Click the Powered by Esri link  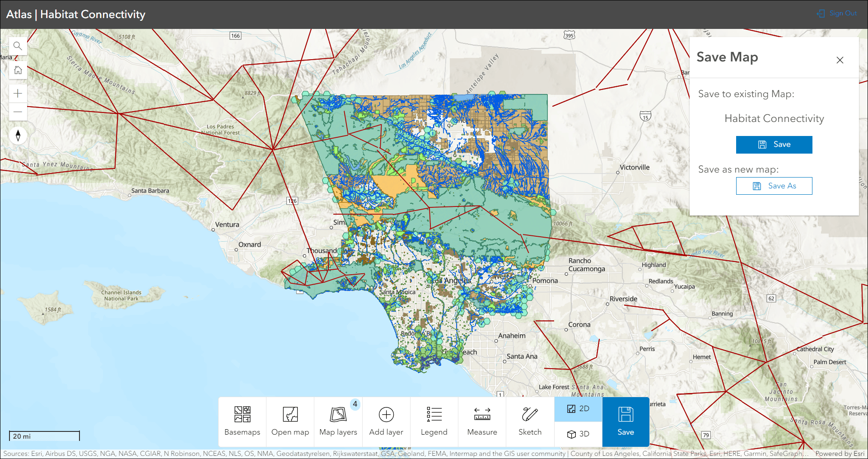(x=840, y=454)
